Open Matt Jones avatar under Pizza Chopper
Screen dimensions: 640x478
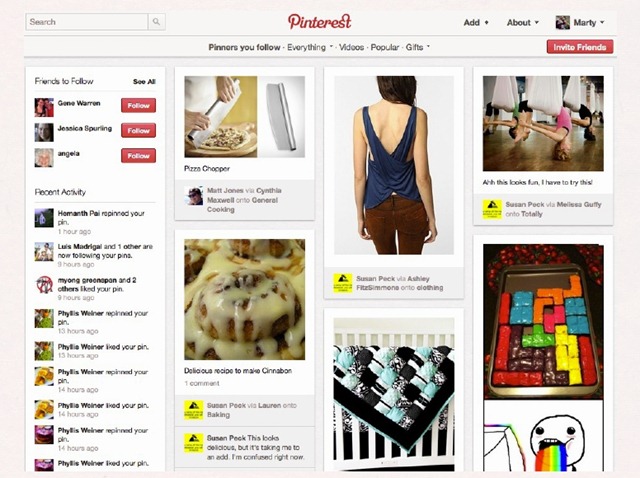(x=194, y=196)
